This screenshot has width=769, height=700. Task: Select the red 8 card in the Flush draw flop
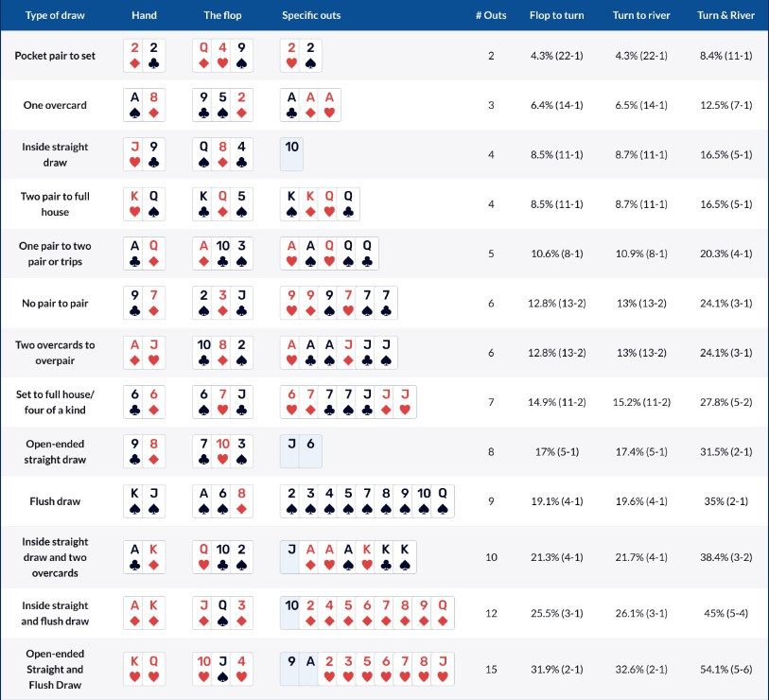[241, 501]
